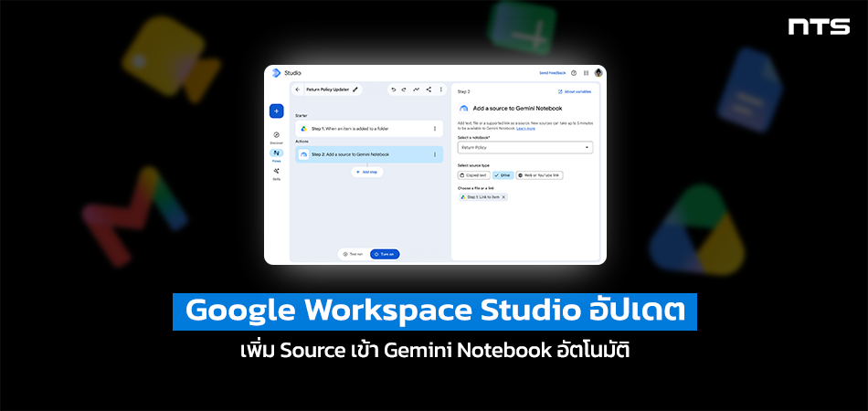Select Copied text source type
This screenshot has width=868, height=411.
(474, 175)
